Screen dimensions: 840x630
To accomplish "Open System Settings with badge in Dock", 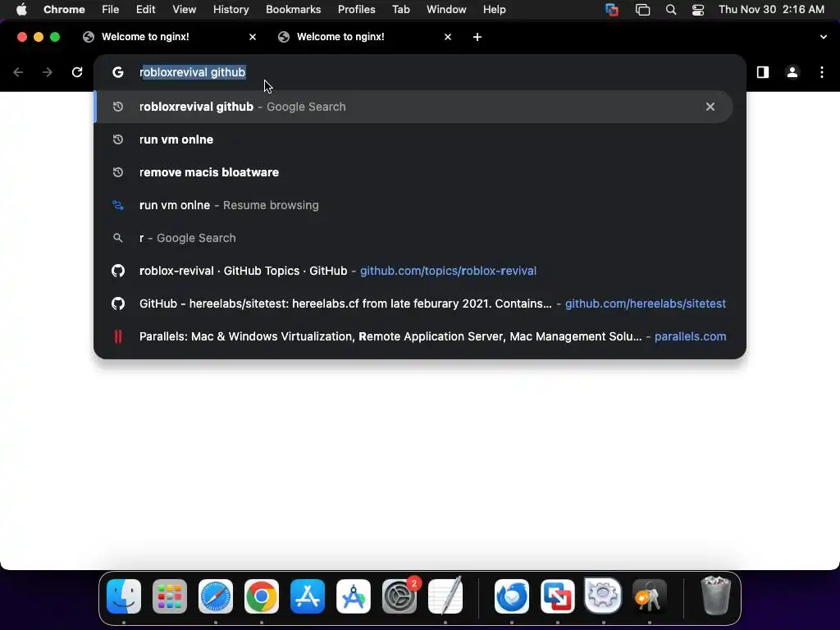I will (399, 596).
